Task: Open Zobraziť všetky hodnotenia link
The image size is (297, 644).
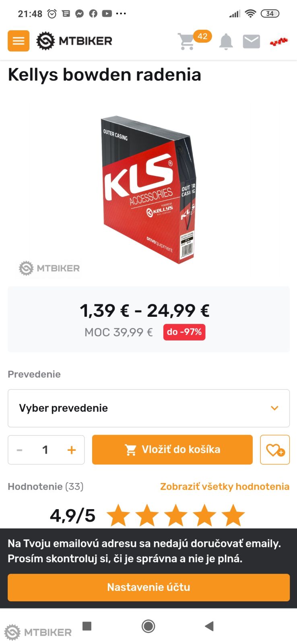Action: coord(225,487)
